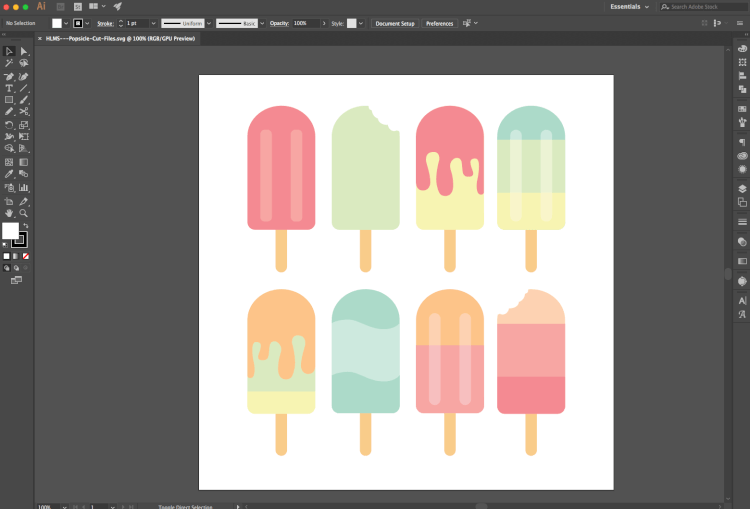Open the Basic brush definition dropdown
Viewport: 750px width, 509px height.
[x=239, y=23]
